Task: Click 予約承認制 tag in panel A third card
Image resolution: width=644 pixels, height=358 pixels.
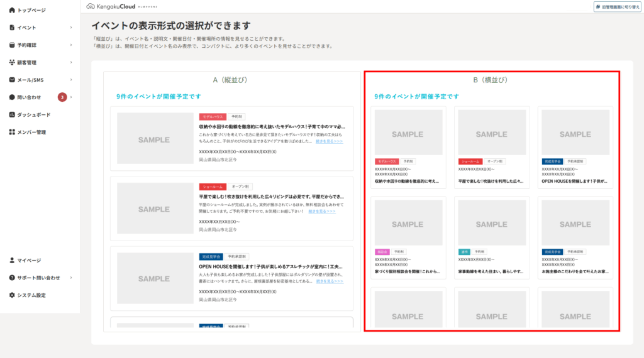Action: tap(236, 257)
